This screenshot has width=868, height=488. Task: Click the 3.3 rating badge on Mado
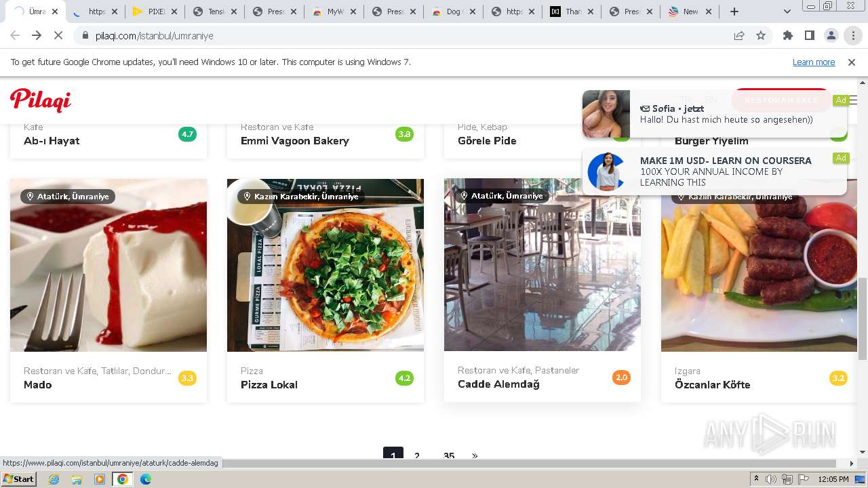[x=187, y=378]
